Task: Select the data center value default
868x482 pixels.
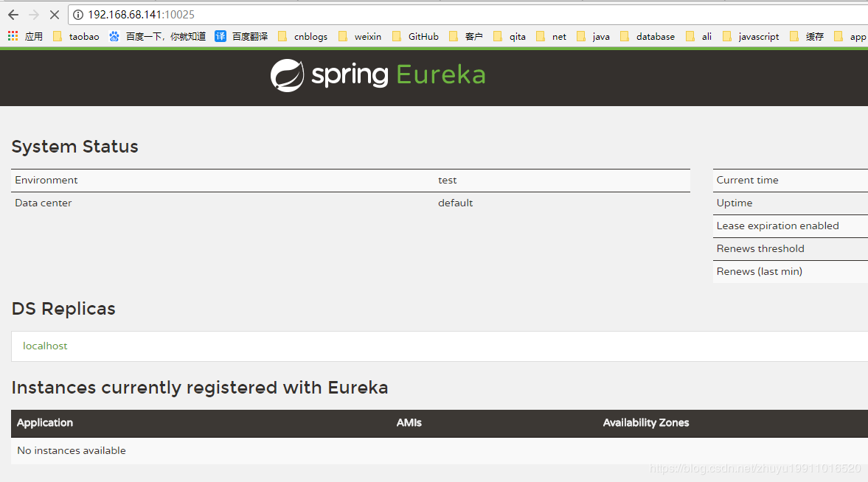Action: click(456, 203)
